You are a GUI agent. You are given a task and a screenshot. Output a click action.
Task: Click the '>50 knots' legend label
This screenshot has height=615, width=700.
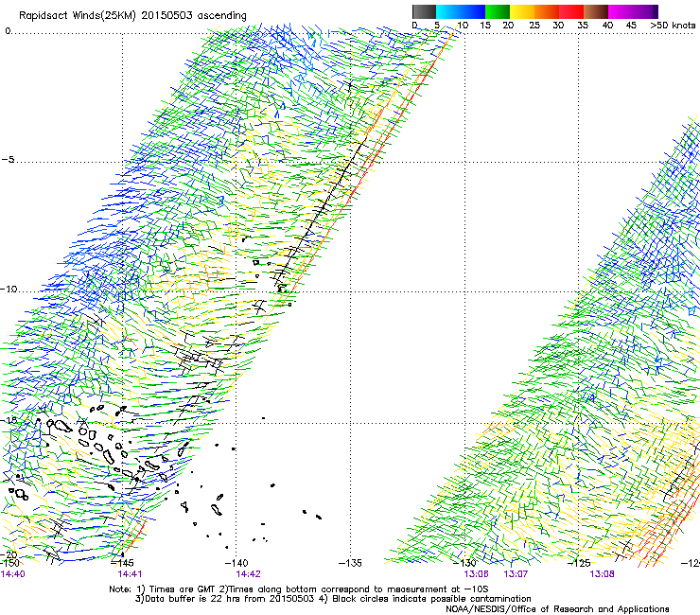click(673, 26)
